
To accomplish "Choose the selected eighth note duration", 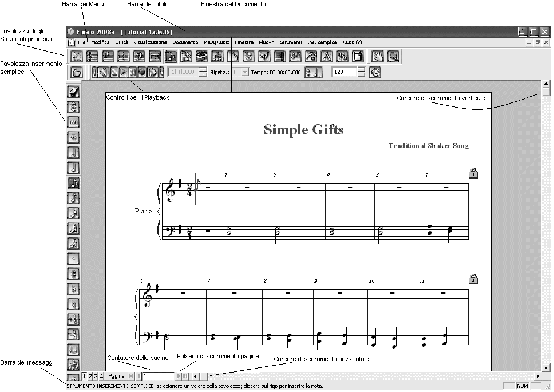I will click(x=73, y=183).
